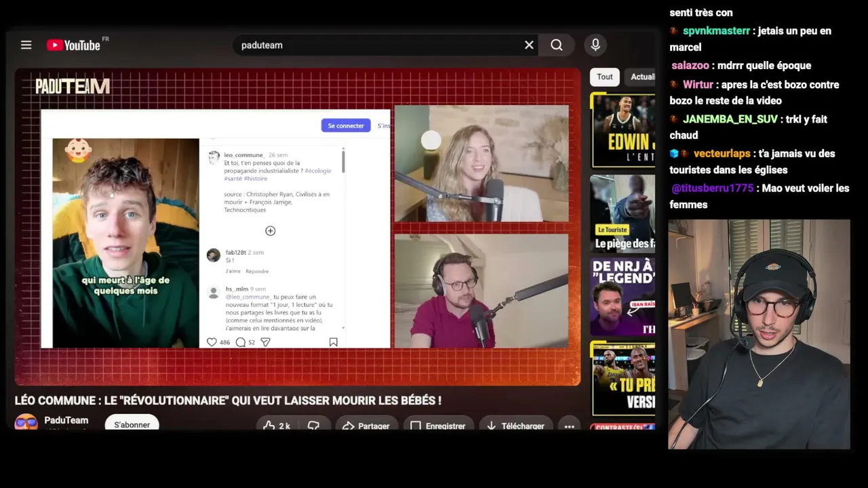Start voice search with the microphone
Image resolution: width=868 pixels, height=488 pixels.
(x=595, y=45)
